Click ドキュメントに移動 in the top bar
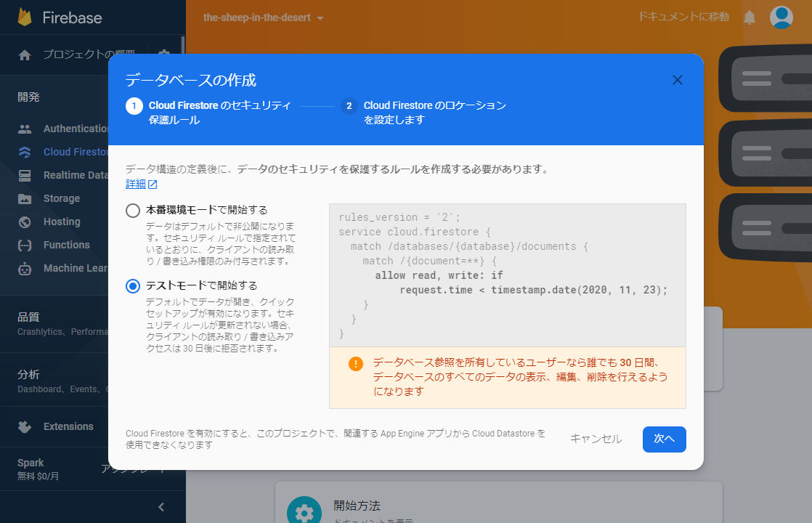 683,17
